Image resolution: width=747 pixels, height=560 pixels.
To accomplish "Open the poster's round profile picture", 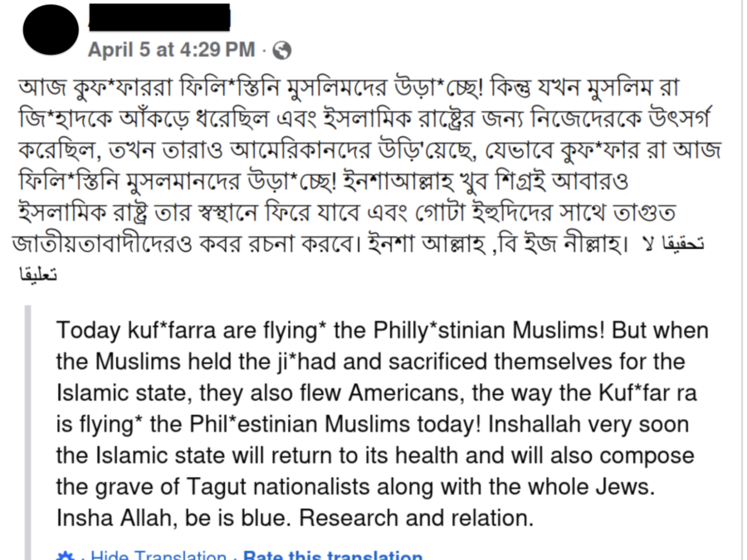I will [51, 30].
